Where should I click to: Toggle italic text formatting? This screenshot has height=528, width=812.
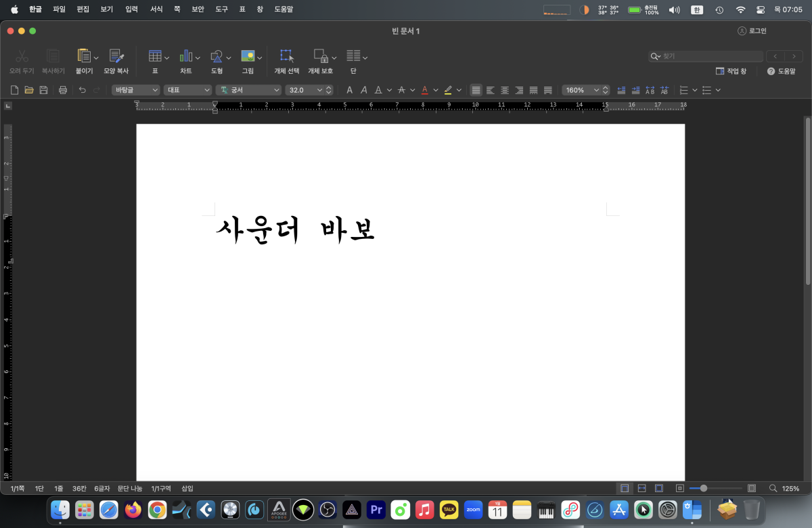click(x=364, y=90)
